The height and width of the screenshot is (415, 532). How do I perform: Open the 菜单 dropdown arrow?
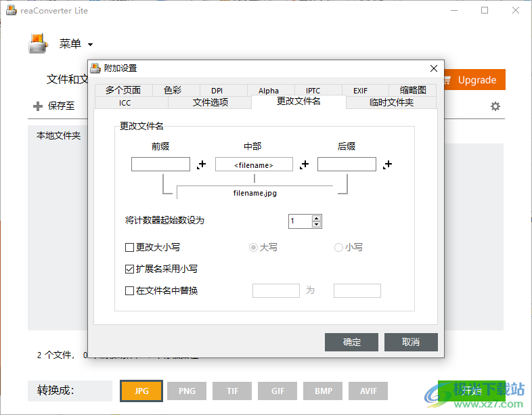[90, 45]
